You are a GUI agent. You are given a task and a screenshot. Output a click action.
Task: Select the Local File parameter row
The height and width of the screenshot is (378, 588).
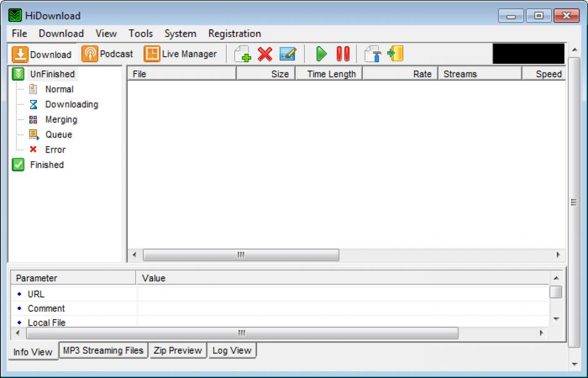(280, 322)
